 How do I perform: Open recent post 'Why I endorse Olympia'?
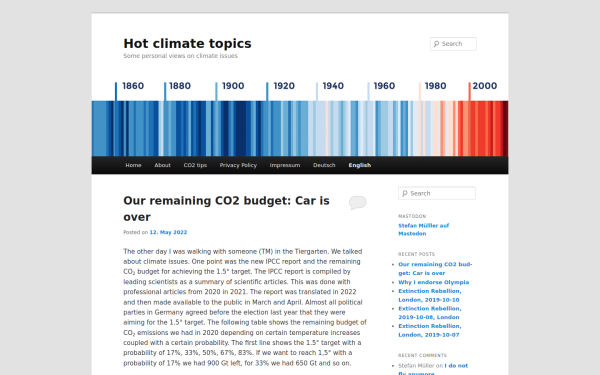(434, 282)
